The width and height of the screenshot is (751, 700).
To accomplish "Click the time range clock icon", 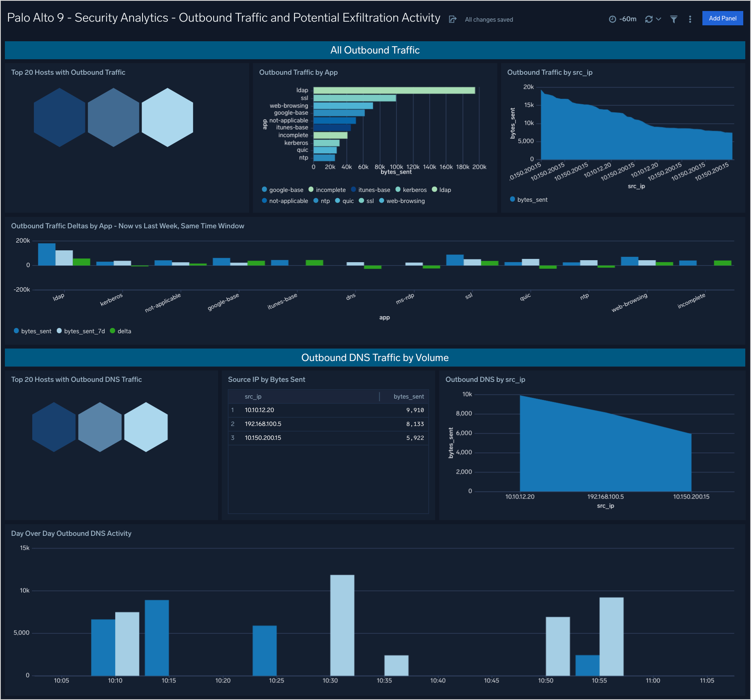I will pos(612,19).
